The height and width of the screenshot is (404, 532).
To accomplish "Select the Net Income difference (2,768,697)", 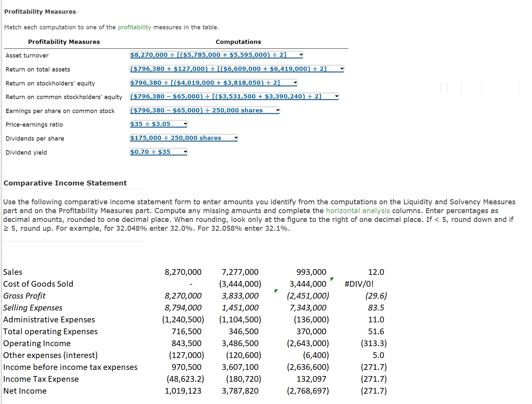I will [x=308, y=391].
